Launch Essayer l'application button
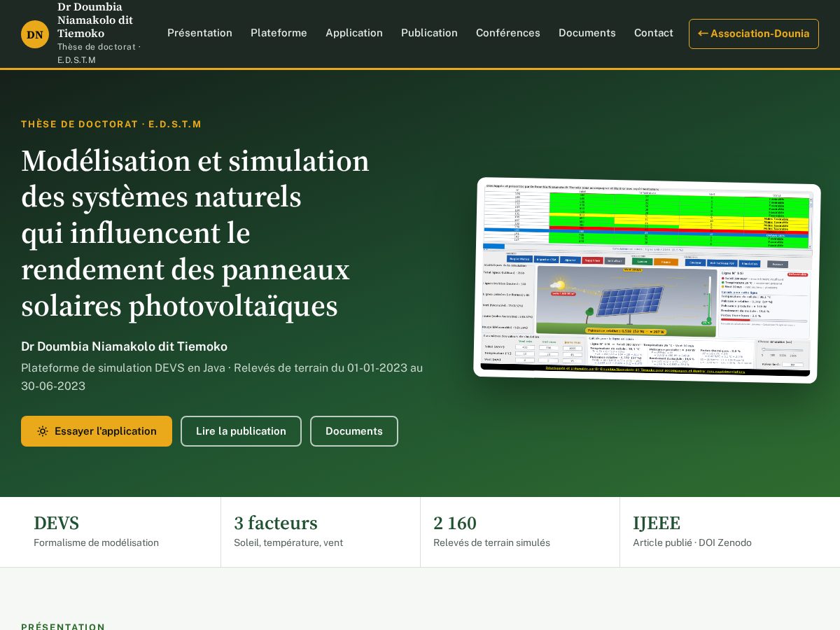Viewport: 840px width, 630px height. coord(97,431)
